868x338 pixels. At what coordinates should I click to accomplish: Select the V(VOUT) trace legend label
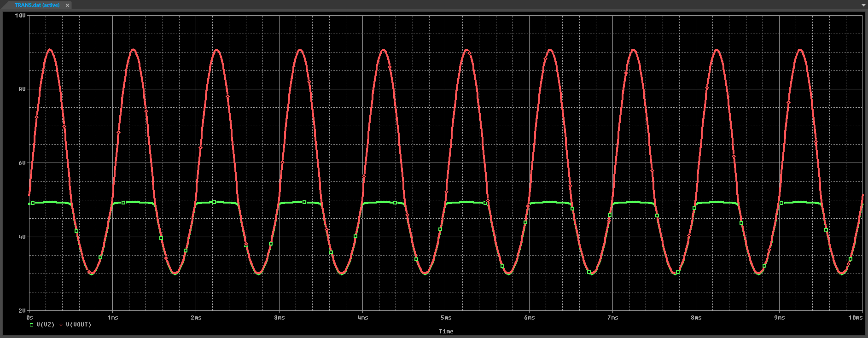(x=79, y=325)
